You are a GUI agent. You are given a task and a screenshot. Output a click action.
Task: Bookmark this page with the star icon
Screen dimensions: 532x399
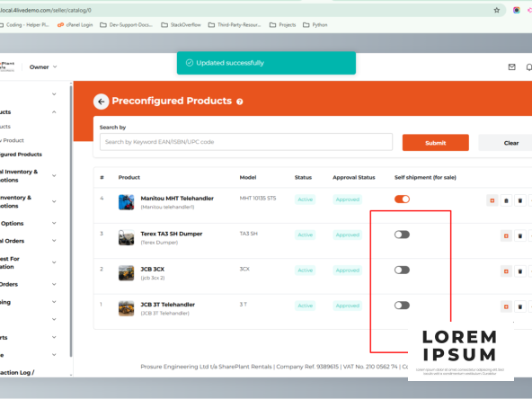(497, 10)
